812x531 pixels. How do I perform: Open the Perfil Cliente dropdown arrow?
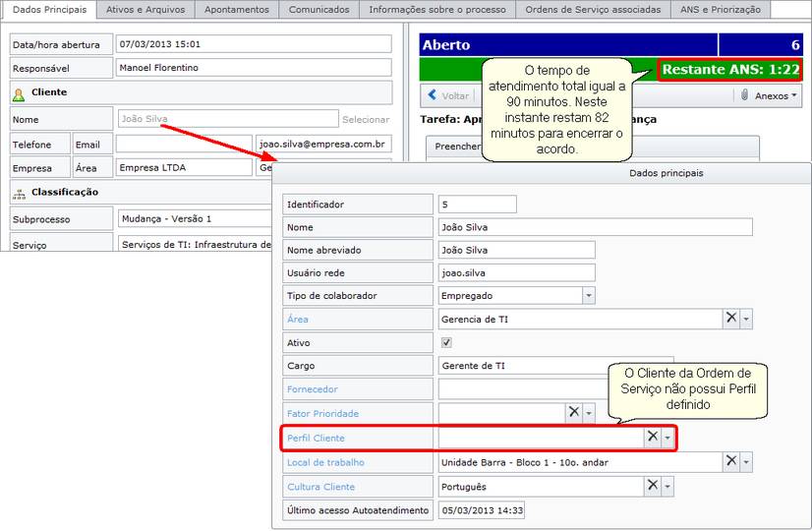667,438
